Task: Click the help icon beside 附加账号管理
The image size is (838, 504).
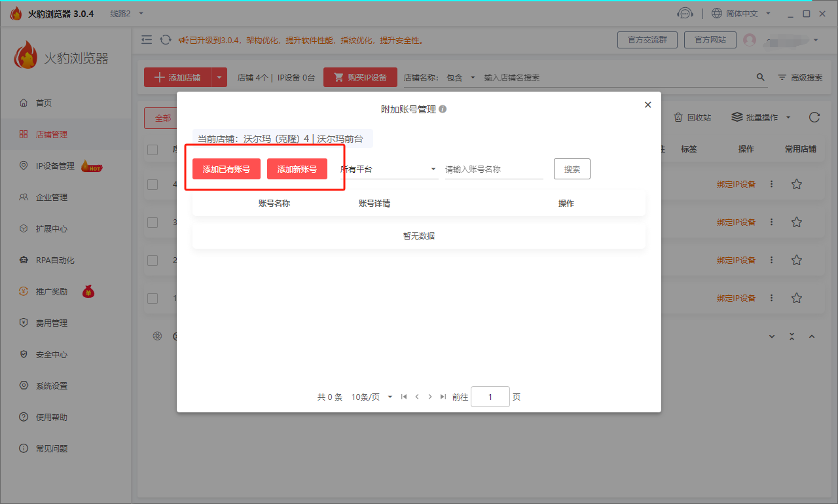Action: pyautogui.click(x=443, y=109)
